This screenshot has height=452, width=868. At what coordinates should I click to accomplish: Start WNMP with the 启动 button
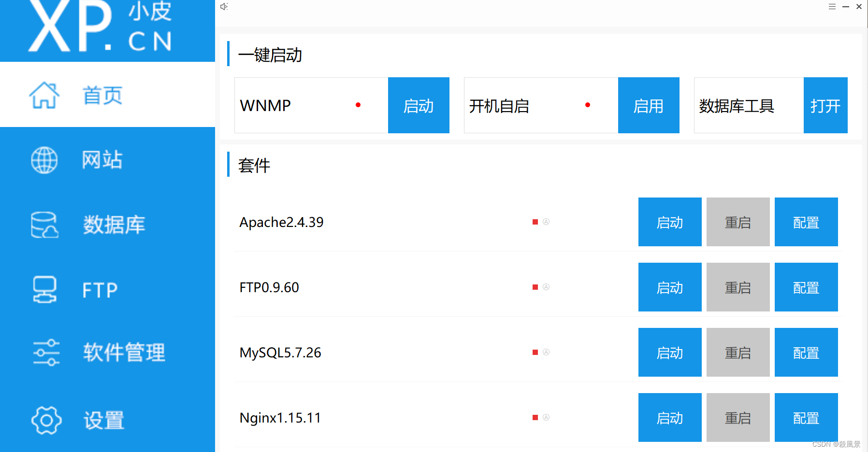click(x=419, y=105)
